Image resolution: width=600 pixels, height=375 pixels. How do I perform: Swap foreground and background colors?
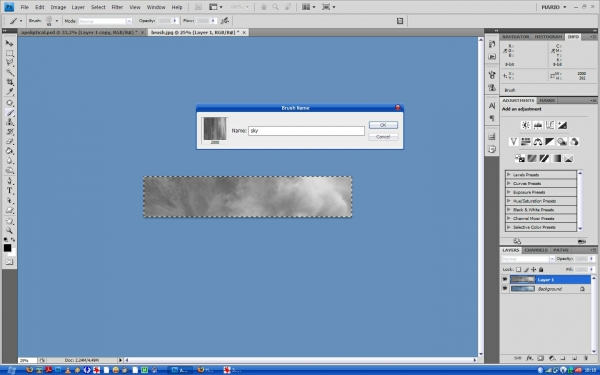(x=13, y=240)
